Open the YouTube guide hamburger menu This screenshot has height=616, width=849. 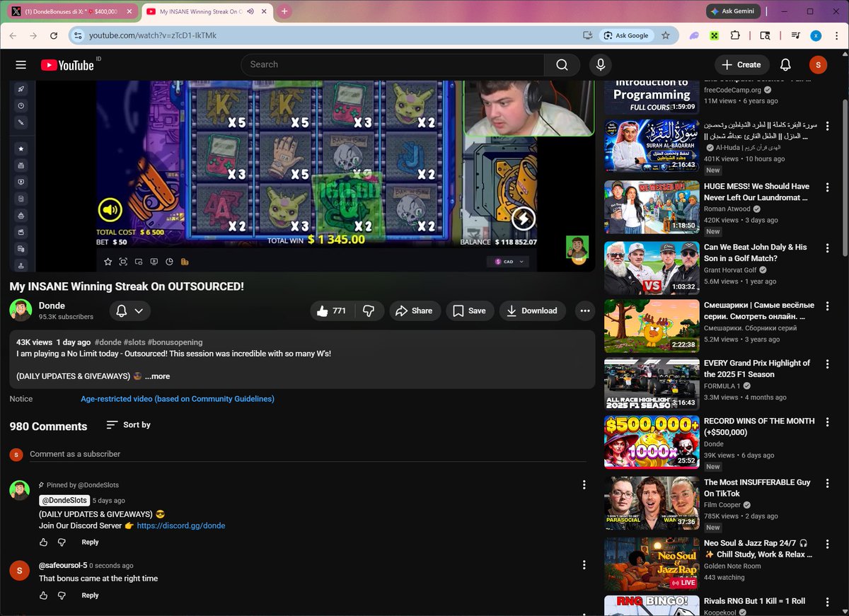[21, 64]
